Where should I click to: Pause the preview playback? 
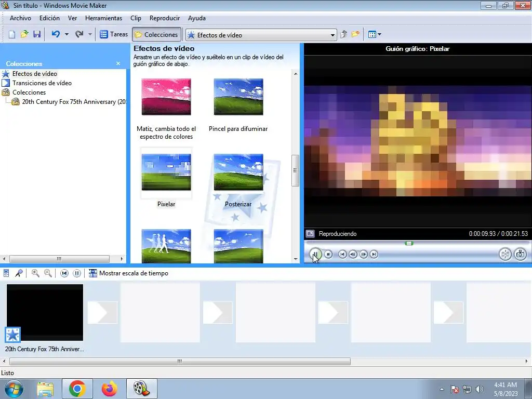pyautogui.click(x=315, y=254)
